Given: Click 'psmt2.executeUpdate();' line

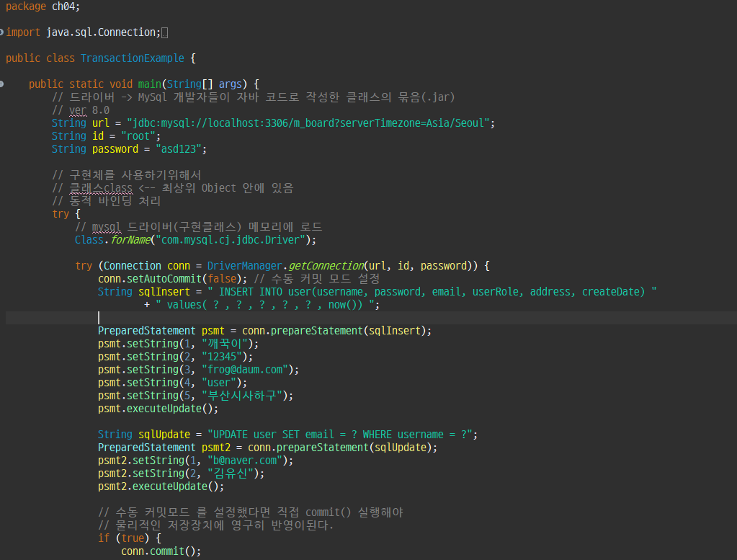Looking at the screenshot, I should pyautogui.click(x=161, y=486).
